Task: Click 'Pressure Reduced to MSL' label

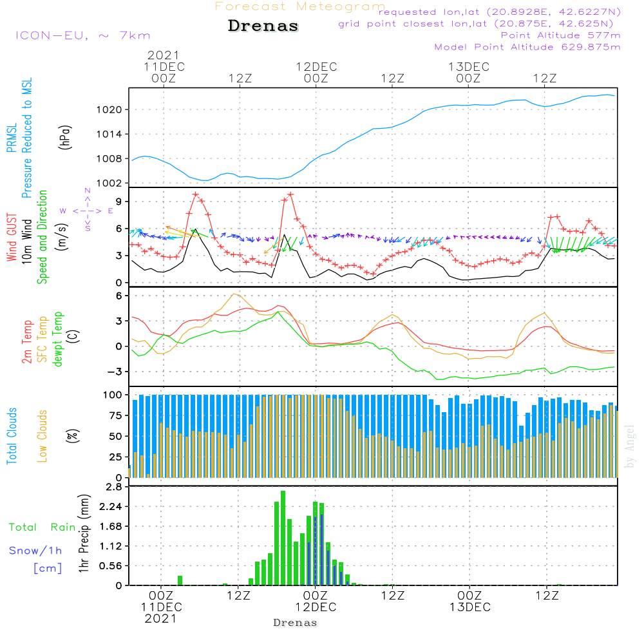Action: click(x=26, y=138)
